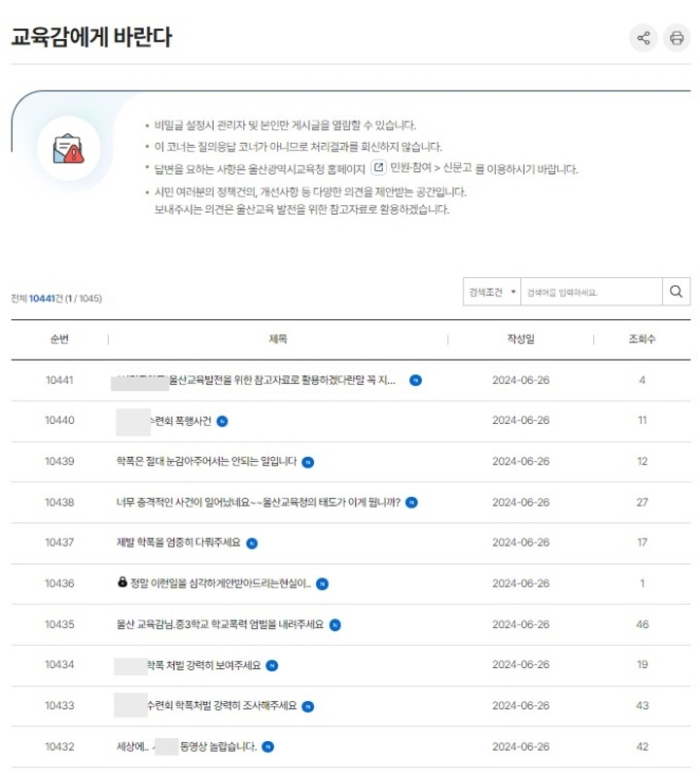The image size is (700, 775).
Task: Click new badge icon on post 10436
Action: point(322,584)
